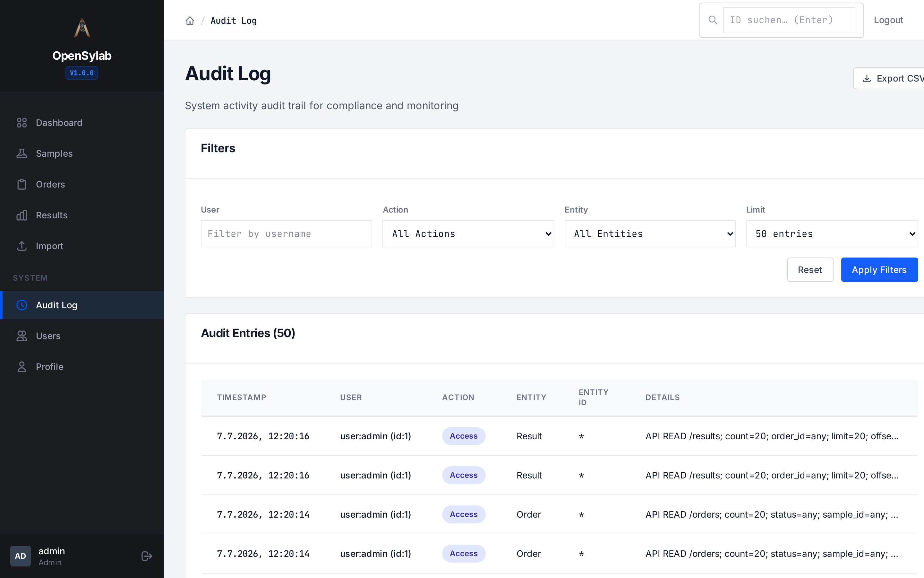Click the first API READ /orders details cell
The height and width of the screenshot is (578, 924).
[x=772, y=514]
